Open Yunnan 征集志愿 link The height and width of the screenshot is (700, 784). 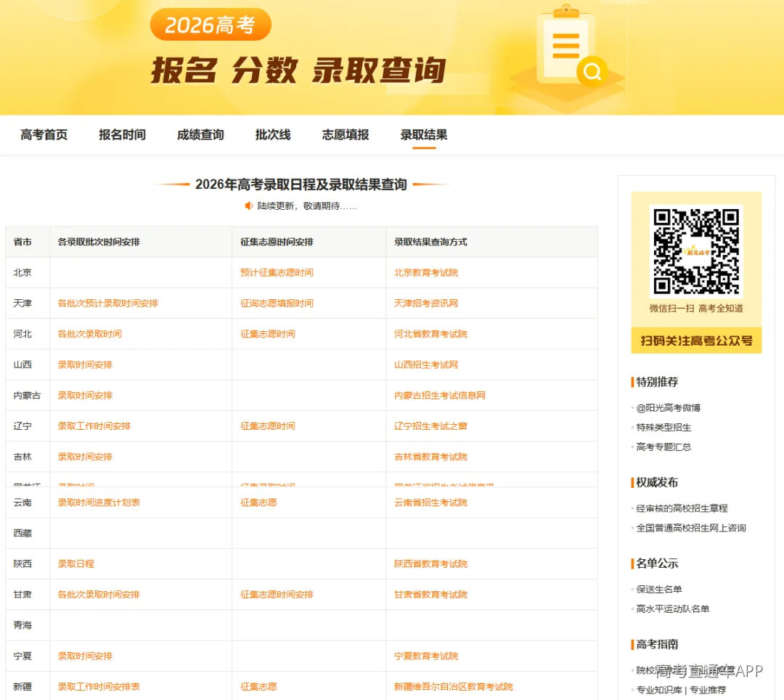tap(258, 502)
